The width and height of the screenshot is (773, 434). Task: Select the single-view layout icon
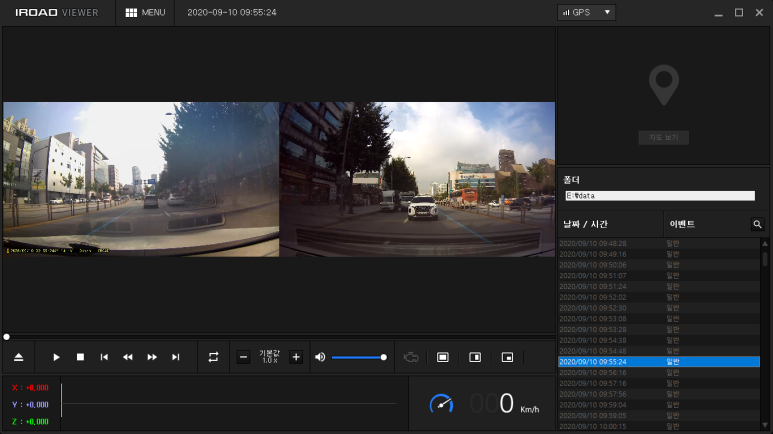point(443,357)
